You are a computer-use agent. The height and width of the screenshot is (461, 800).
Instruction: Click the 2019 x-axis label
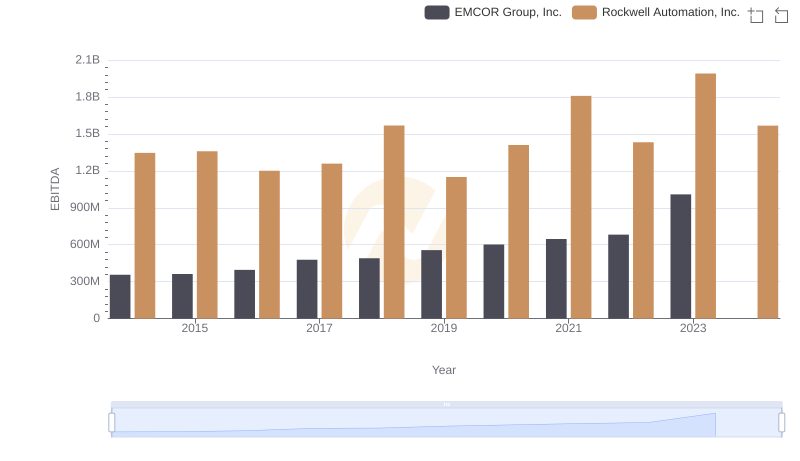[x=444, y=328]
